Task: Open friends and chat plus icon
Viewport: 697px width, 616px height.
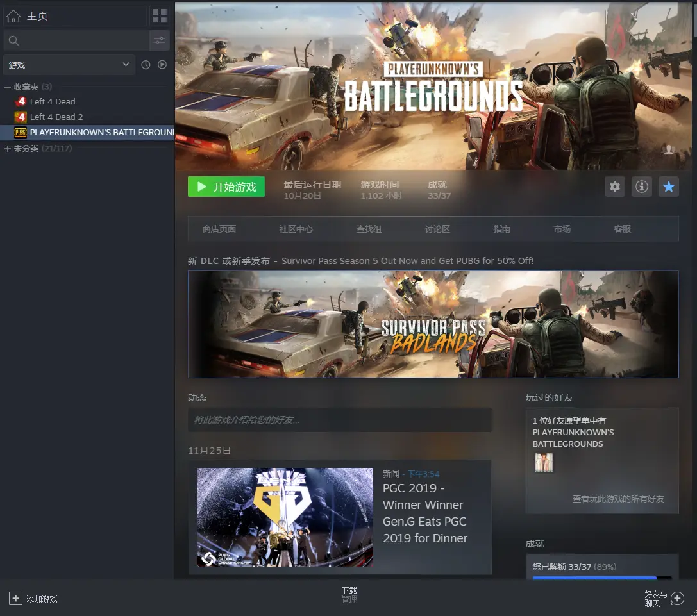Action: (677, 599)
